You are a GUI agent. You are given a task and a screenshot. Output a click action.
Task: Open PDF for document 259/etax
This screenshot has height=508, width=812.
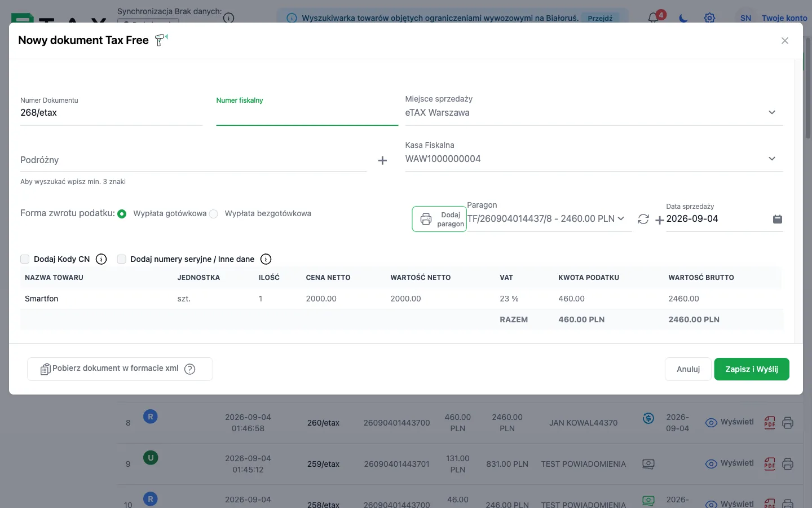tap(770, 464)
